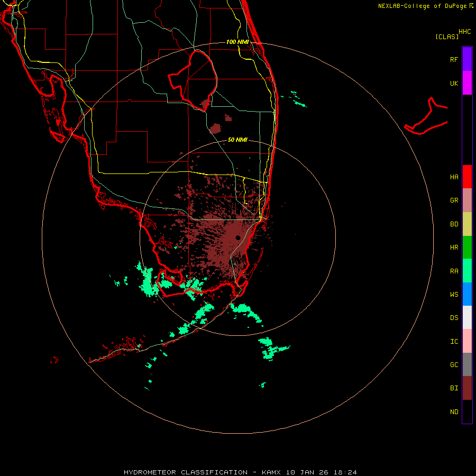This screenshot has height=476, width=476.
Task: Click the GC gray legend swatch
Action: pyautogui.click(x=467, y=364)
